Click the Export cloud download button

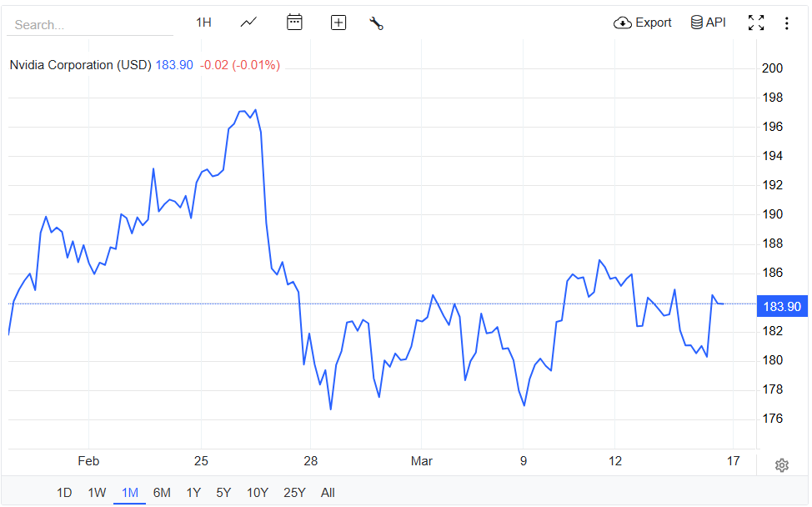pos(642,23)
